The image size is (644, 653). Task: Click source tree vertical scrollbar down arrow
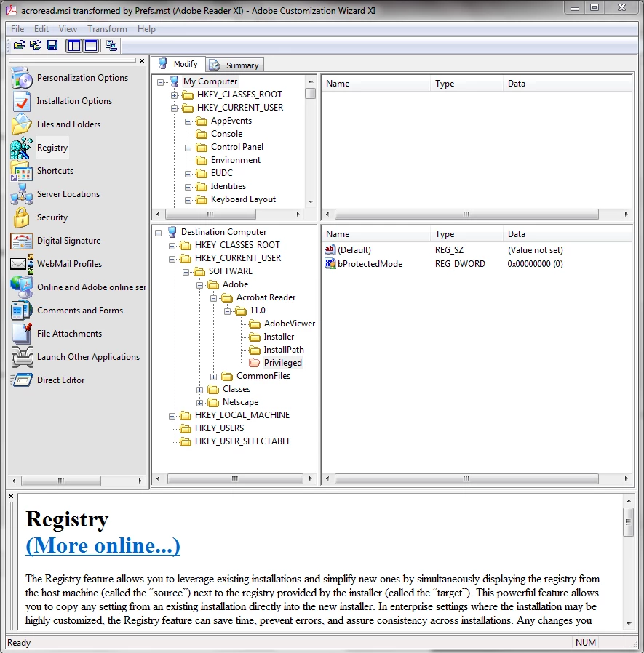click(x=311, y=201)
